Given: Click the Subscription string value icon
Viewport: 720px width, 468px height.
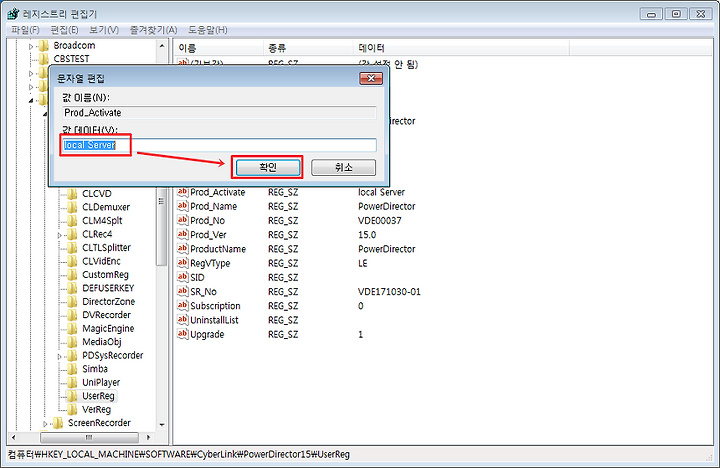Looking at the screenshot, I should [183, 305].
